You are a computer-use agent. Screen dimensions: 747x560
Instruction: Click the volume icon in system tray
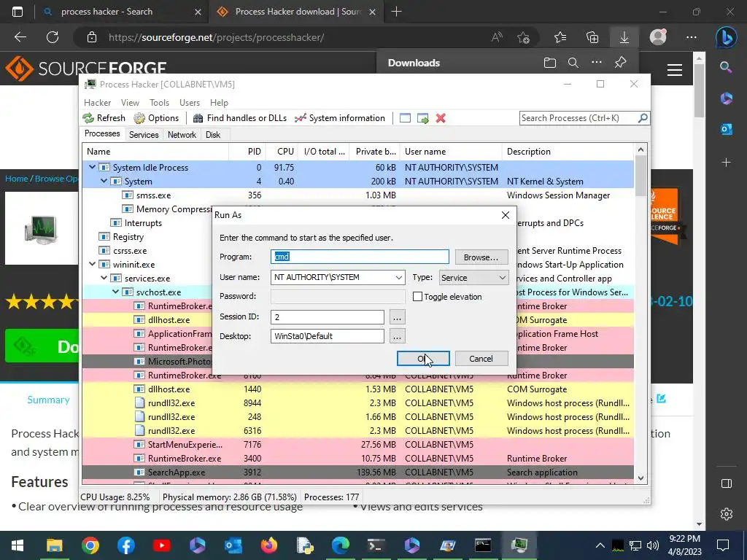[x=652, y=545]
